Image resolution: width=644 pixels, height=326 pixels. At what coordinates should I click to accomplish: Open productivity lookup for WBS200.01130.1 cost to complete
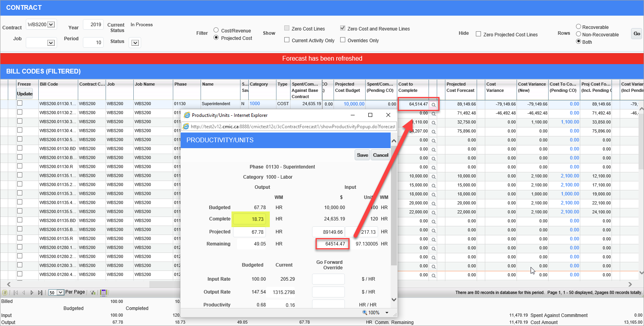coord(433,104)
